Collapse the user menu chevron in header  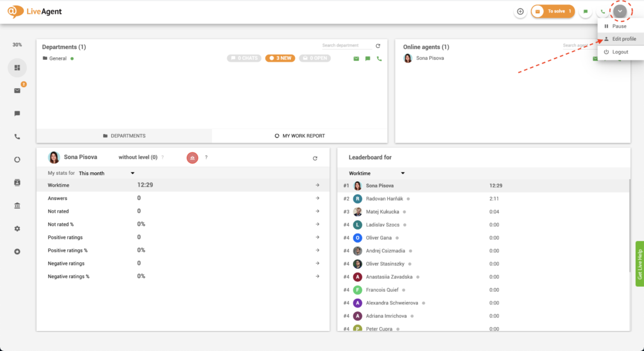tap(620, 11)
